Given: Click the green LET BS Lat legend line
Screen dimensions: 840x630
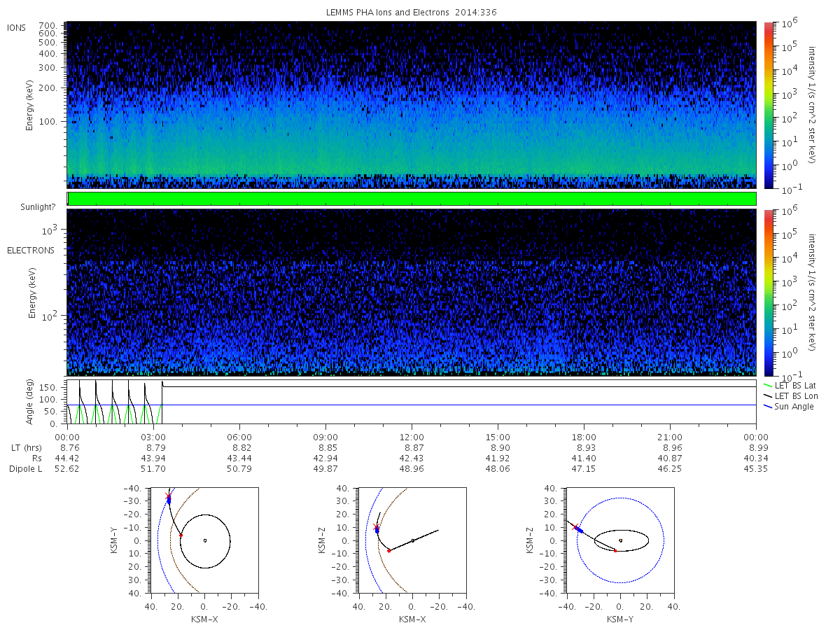Looking at the screenshot, I should [x=768, y=386].
